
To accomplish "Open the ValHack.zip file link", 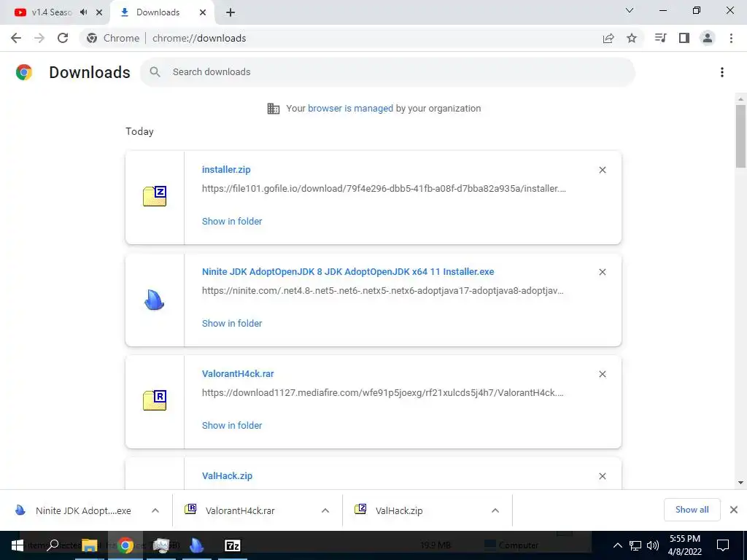I will click(227, 475).
